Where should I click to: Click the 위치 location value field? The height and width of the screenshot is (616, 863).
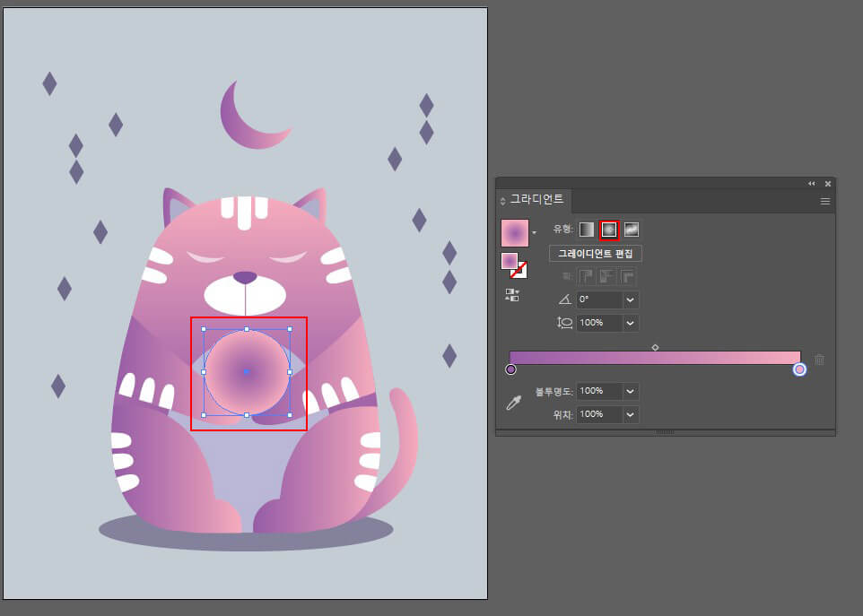[599, 414]
